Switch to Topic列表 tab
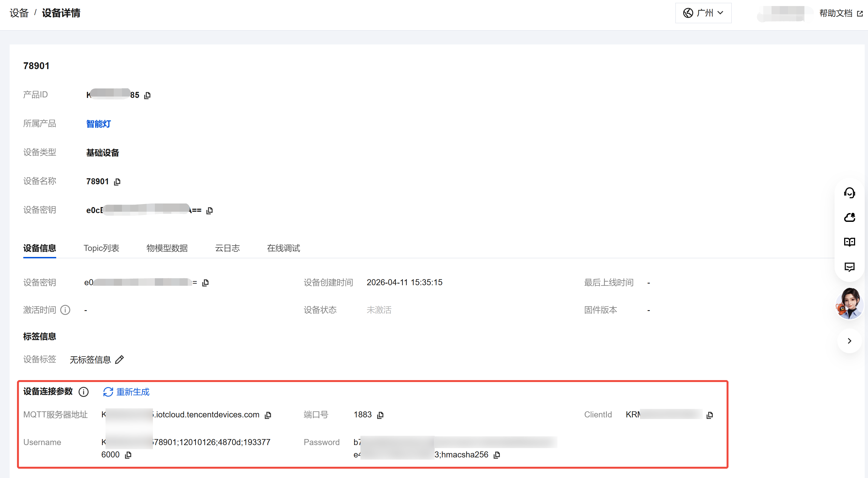This screenshot has width=868, height=478. (x=101, y=248)
